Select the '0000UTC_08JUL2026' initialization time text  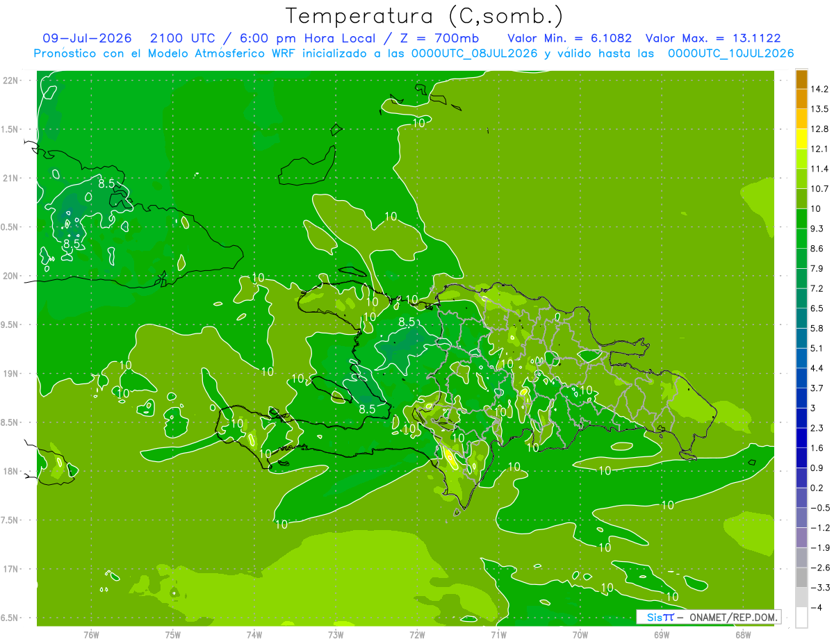[475, 53]
